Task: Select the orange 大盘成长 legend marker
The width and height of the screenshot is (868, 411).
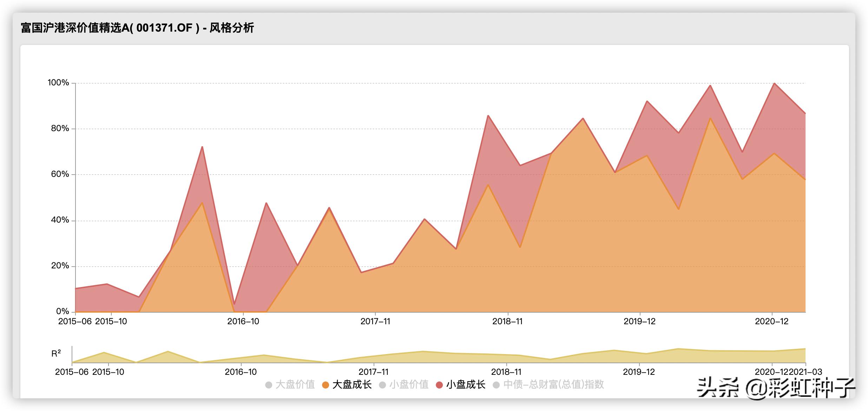Action: pyautogui.click(x=325, y=385)
